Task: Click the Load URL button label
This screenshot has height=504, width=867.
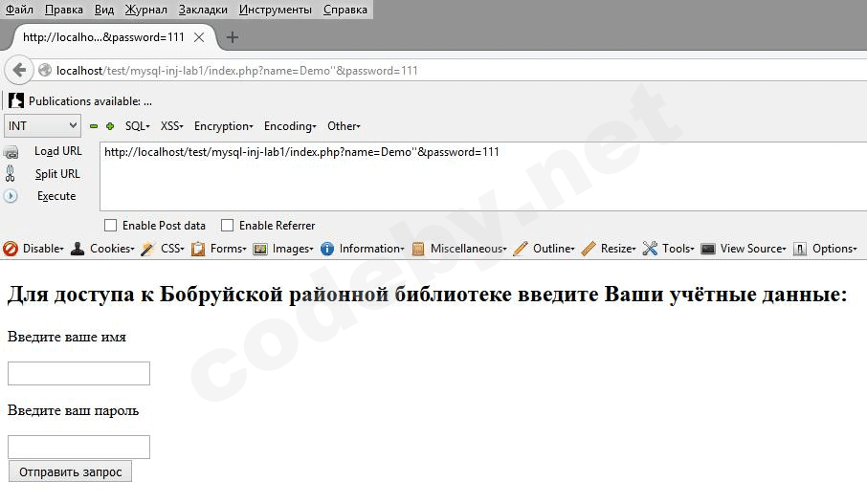Action: (x=58, y=151)
